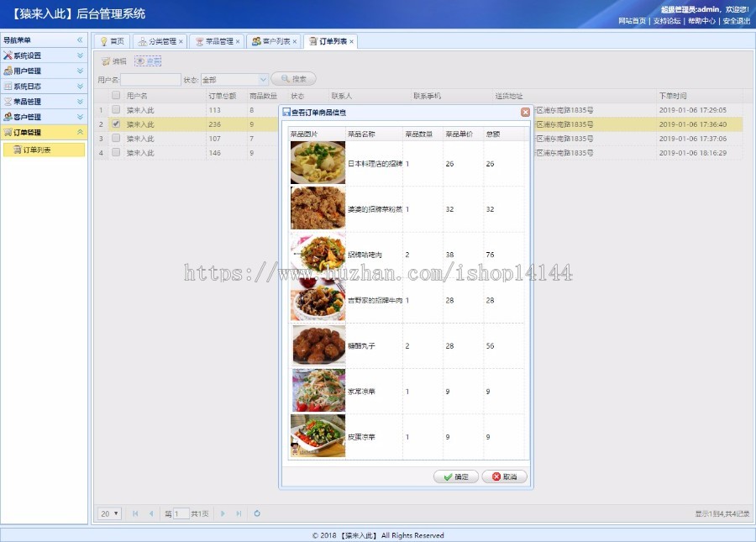
Task: Close the 客户列表 tab
Action: coord(294,41)
